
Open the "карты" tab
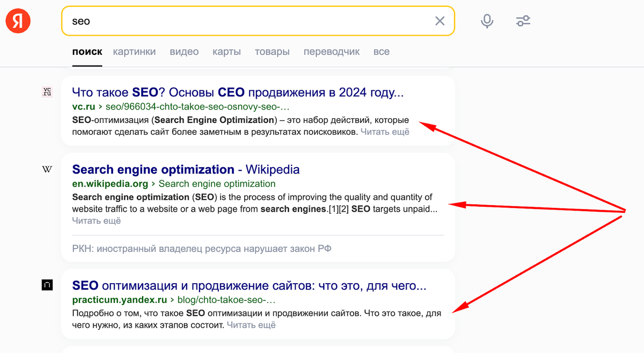226,52
